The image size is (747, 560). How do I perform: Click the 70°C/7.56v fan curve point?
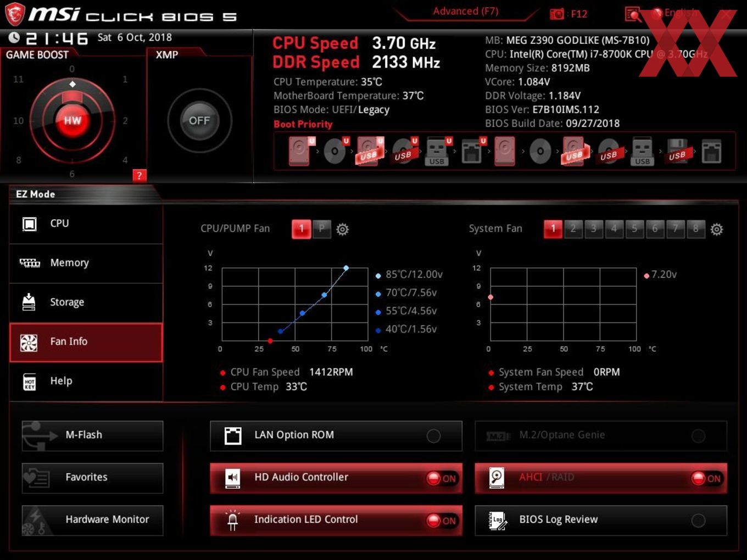324,295
